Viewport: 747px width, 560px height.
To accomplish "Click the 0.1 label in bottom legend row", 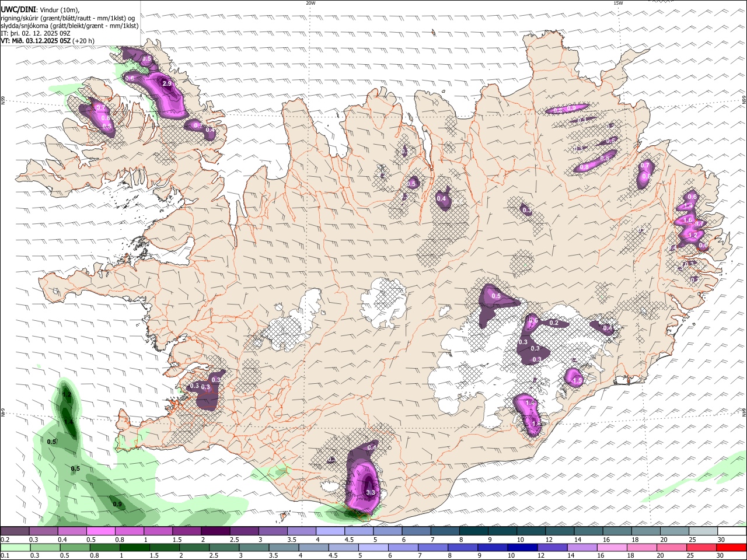I will pyautogui.click(x=5, y=556).
